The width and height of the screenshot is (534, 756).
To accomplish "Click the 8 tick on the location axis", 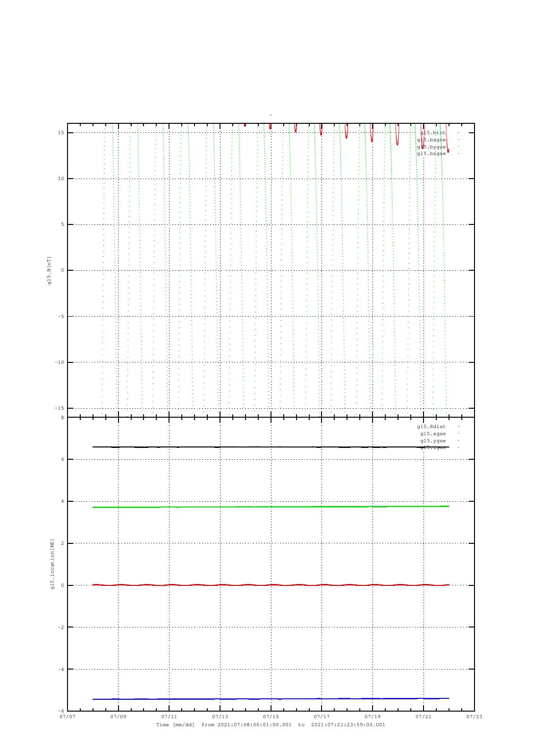I will click(x=62, y=417).
